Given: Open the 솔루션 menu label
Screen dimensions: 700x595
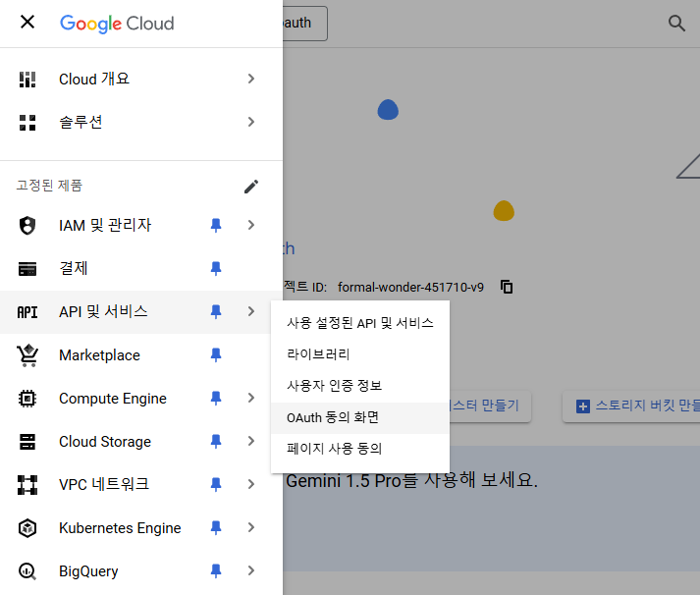Looking at the screenshot, I should click(x=81, y=122).
